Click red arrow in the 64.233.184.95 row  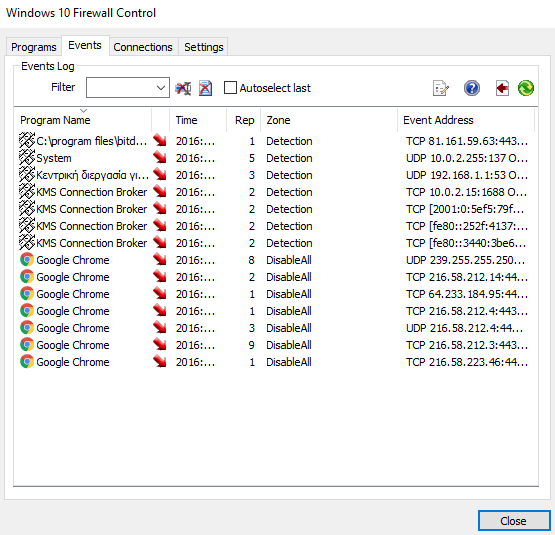(160, 294)
